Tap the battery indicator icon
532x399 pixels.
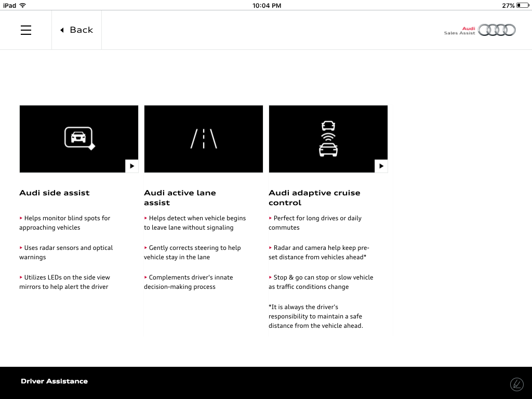click(523, 5)
